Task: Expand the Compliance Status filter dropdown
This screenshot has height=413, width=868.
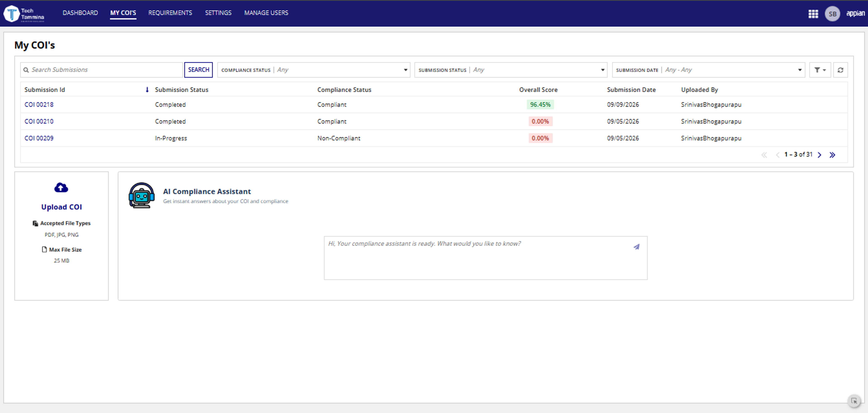Action: 314,70
